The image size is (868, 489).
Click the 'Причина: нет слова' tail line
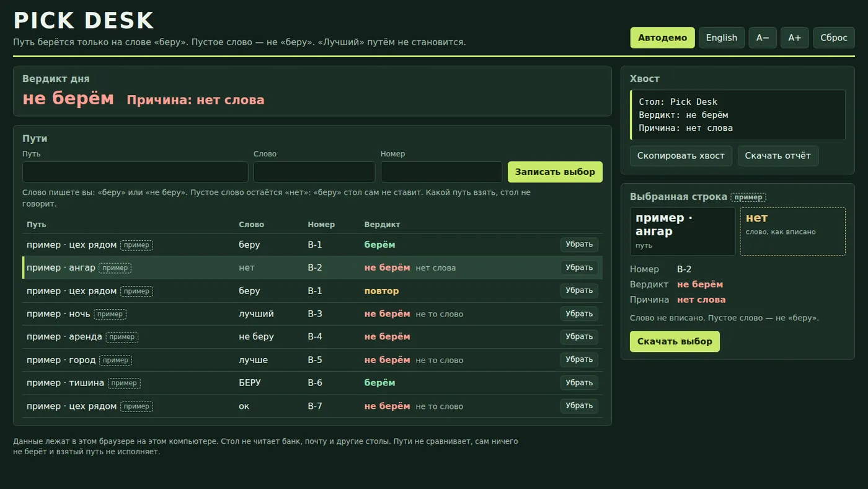pyautogui.click(x=686, y=128)
